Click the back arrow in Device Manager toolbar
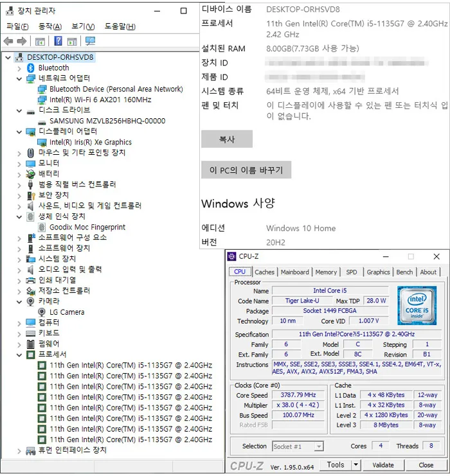 [8, 41]
